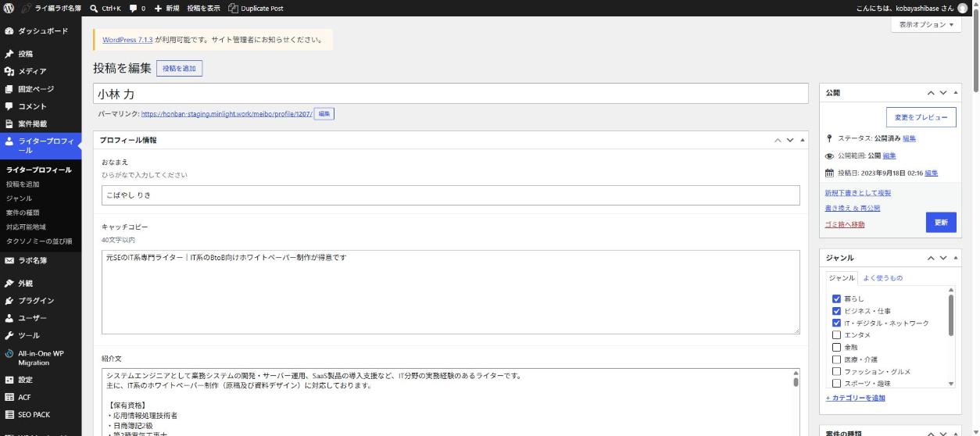Check the 金融 checkbox

pos(836,347)
